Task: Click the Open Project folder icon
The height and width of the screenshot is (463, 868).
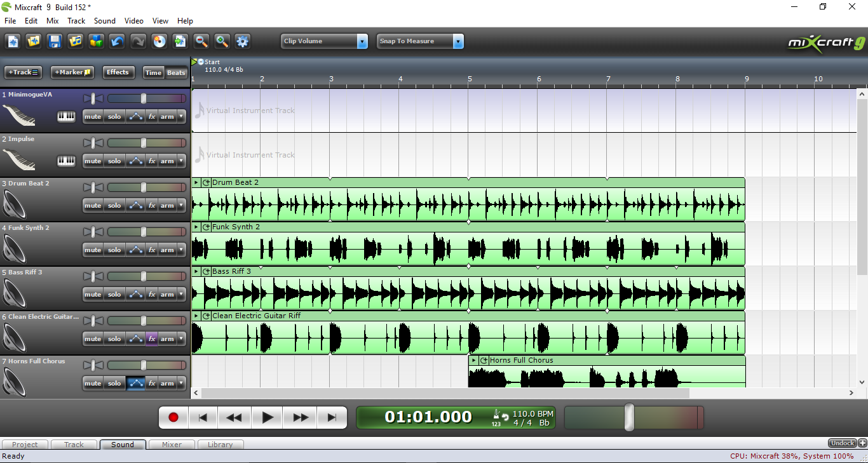Action: (34, 41)
